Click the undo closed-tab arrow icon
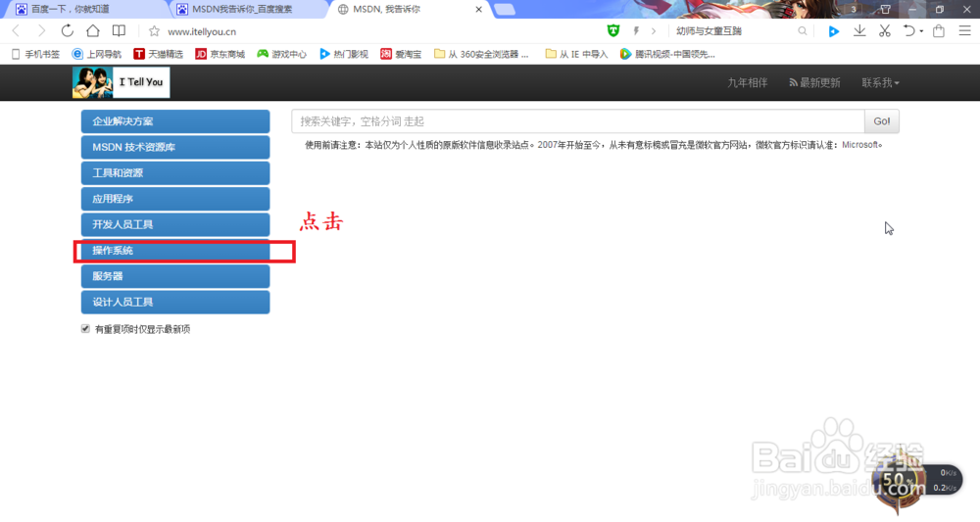The image size is (980, 522). (x=908, y=30)
